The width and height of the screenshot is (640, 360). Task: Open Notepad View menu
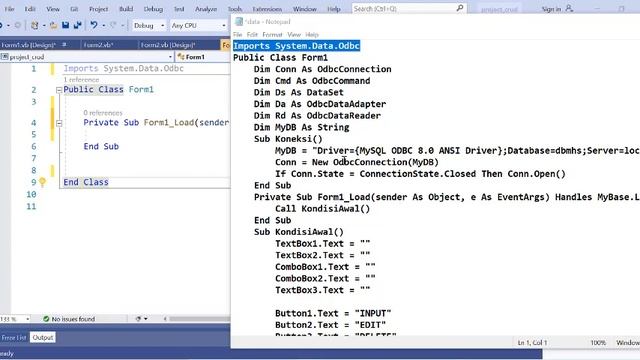click(294, 35)
